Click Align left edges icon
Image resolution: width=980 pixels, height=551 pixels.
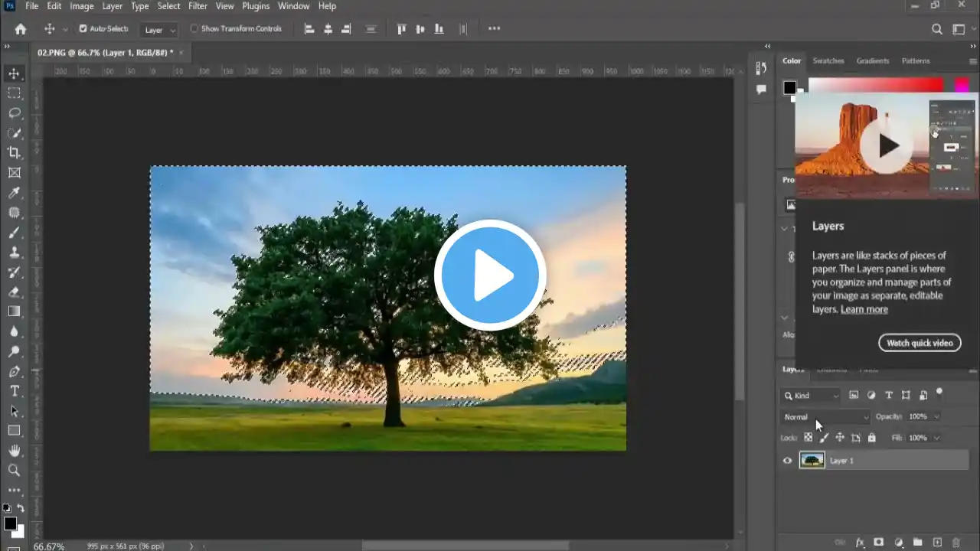(309, 29)
